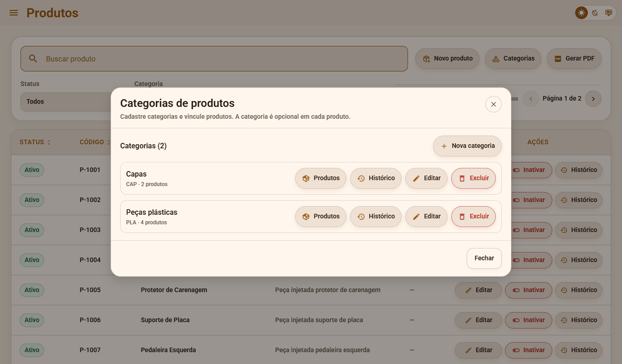Open Histórico for row P-1006
Viewport: 622px width, 364px height.
[x=579, y=320]
